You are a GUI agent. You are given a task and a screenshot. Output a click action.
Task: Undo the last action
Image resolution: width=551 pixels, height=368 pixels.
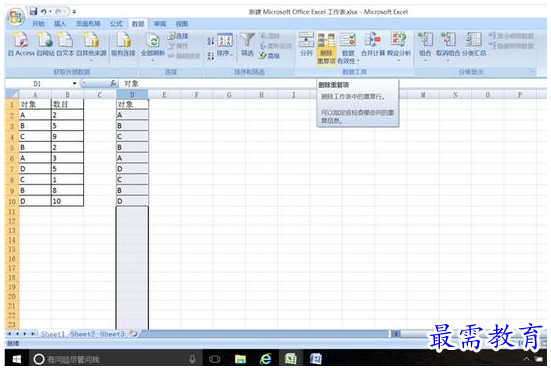pyautogui.click(x=44, y=12)
